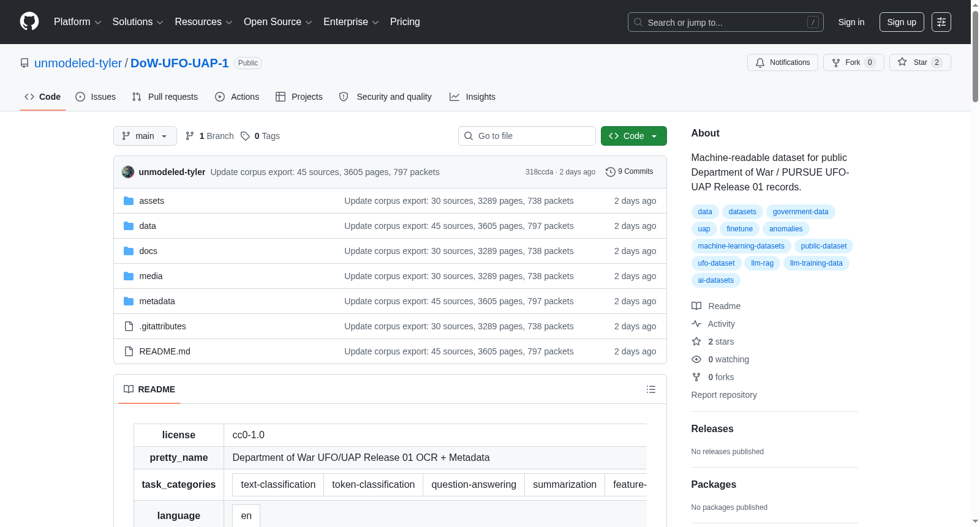The height and width of the screenshot is (527, 980).
Task: Click the machine-learning-datasets topic tag
Action: [x=741, y=246]
